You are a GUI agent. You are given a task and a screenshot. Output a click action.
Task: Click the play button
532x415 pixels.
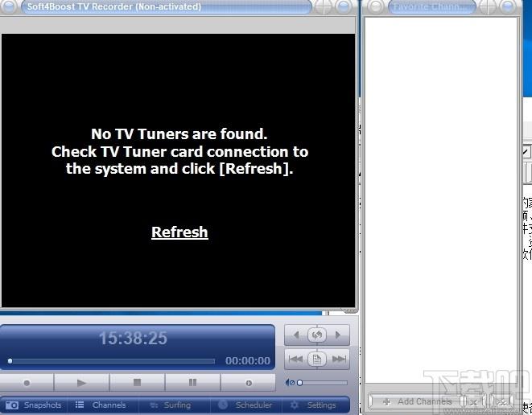pyautogui.click(x=81, y=383)
